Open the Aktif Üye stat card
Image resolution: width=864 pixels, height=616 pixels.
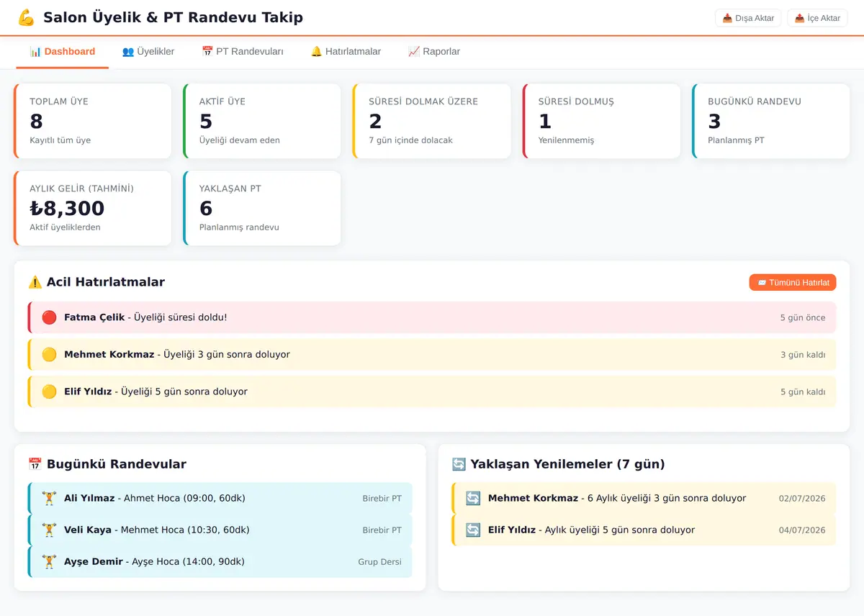262,121
